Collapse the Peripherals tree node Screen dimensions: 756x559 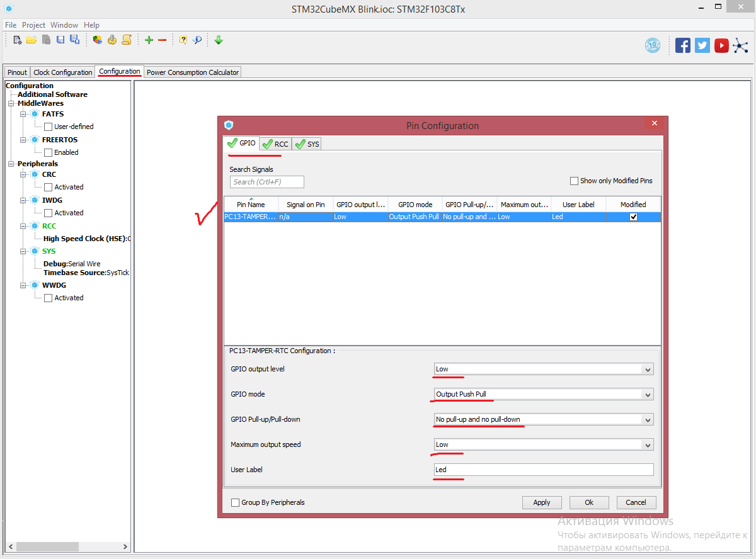(11, 164)
